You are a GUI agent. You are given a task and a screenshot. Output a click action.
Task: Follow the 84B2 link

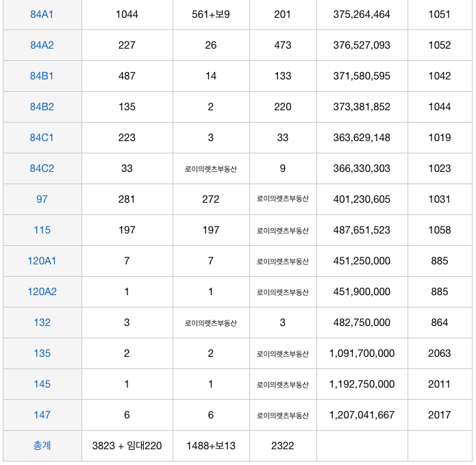point(42,107)
